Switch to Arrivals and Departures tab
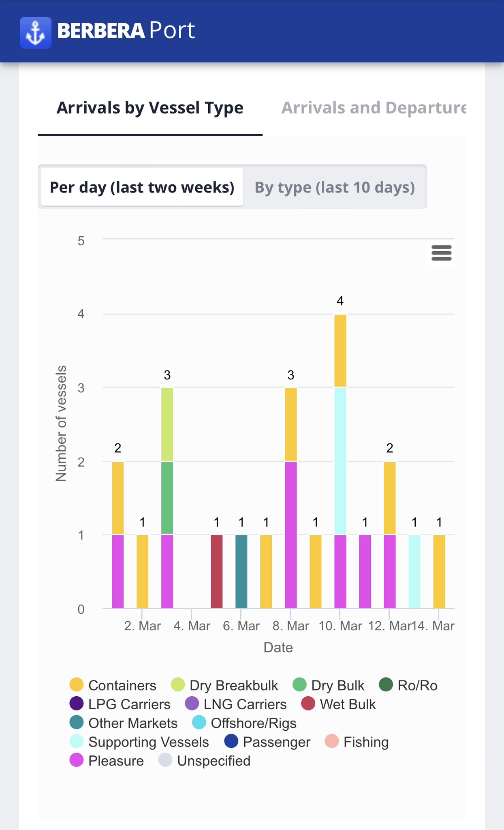 (374, 108)
